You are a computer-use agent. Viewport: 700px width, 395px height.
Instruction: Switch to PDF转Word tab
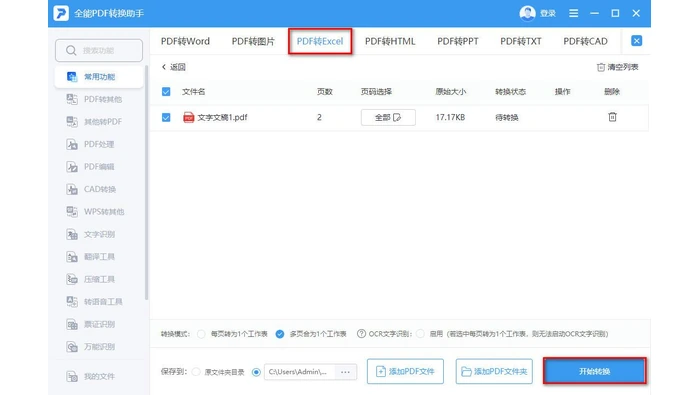point(185,42)
